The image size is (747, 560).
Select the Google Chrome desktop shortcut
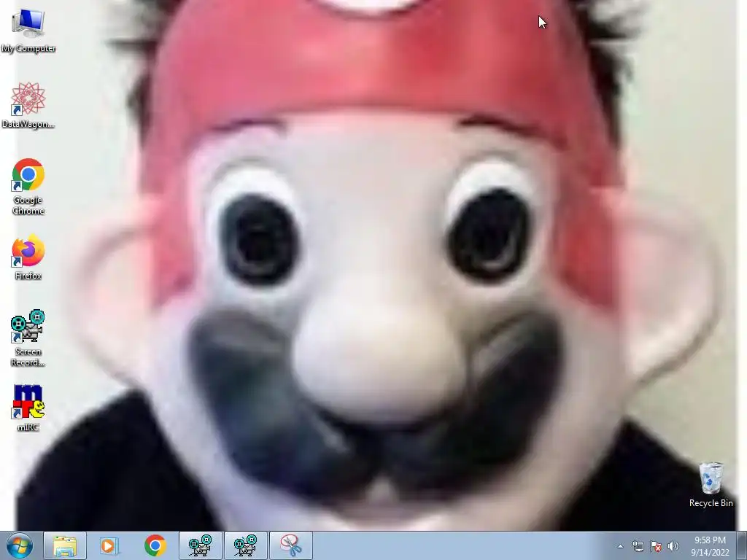coord(28,187)
